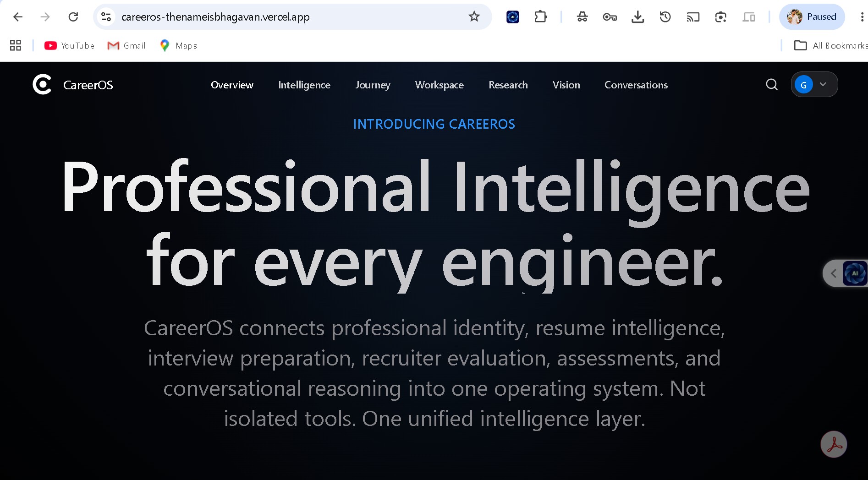Collapse the side AI widget arrow

pos(833,273)
